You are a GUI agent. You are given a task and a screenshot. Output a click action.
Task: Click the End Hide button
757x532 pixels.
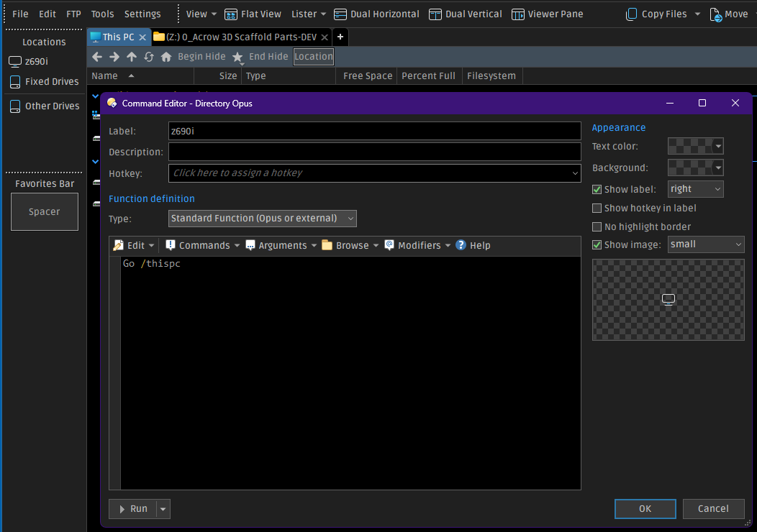coord(268,57)
